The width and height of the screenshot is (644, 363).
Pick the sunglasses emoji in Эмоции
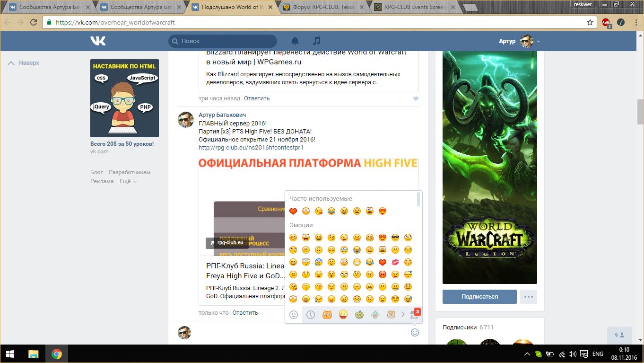click(395, 238)
